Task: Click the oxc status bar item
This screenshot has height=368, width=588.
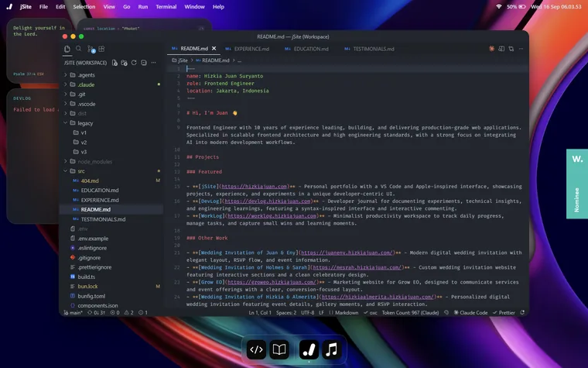Action: [371, 312]
